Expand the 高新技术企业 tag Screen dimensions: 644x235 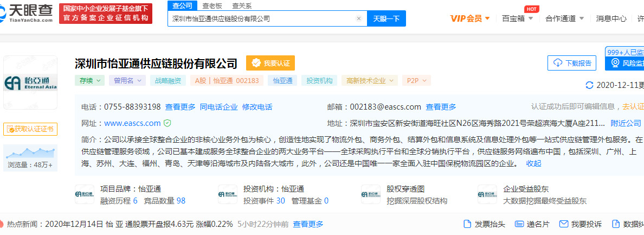point(370,80)
